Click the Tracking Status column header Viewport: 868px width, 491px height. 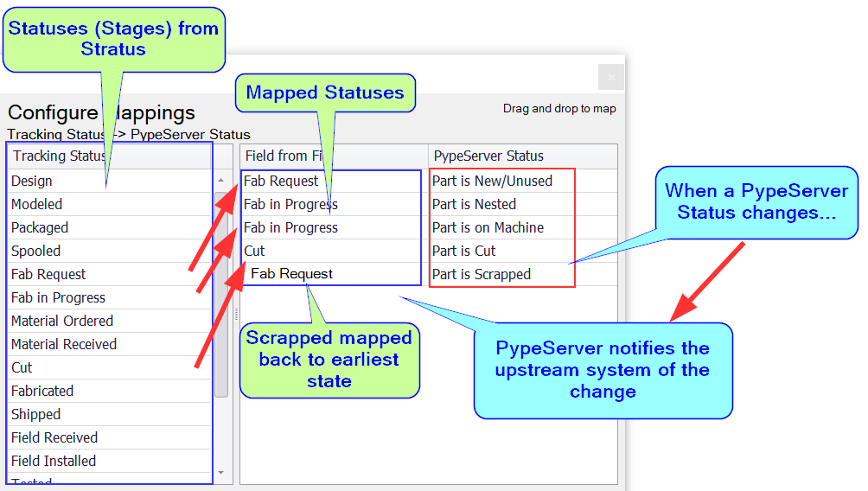[x=110, y=156]
